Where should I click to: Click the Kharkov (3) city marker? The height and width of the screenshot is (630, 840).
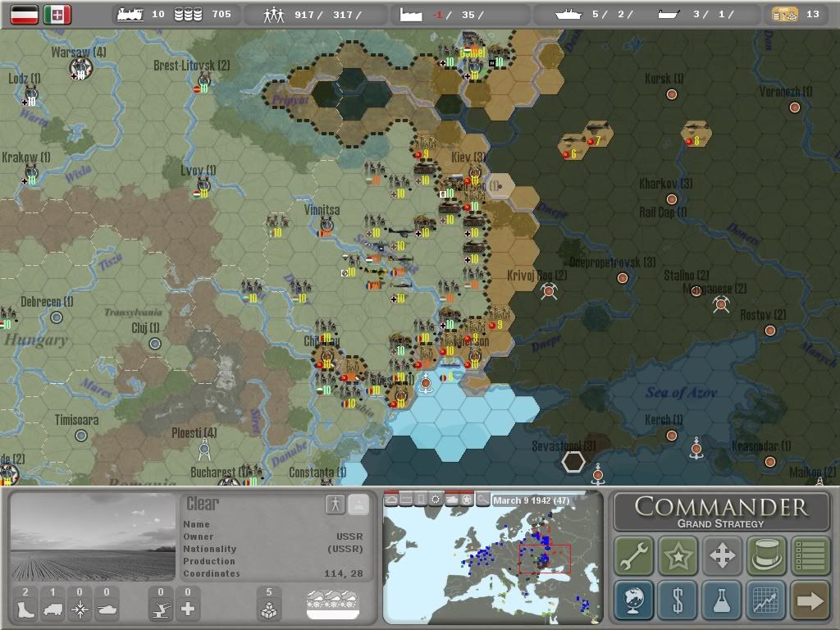pos(671,199)
